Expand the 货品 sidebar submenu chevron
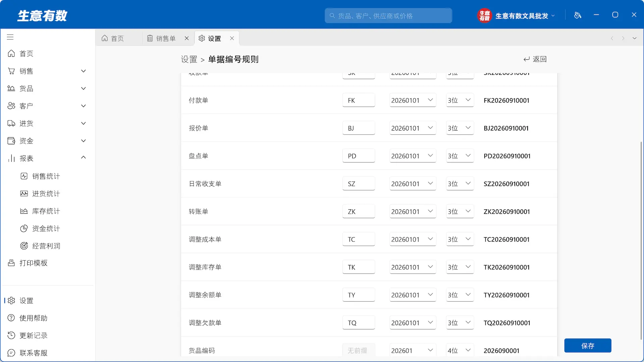The image size is (644, 362). click(84, 89)
